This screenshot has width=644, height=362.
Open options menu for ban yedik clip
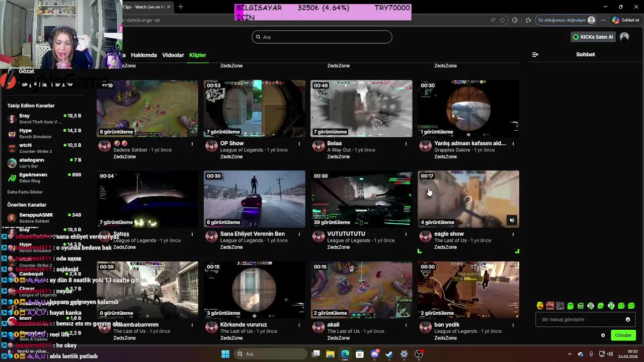tap(513, 325)
